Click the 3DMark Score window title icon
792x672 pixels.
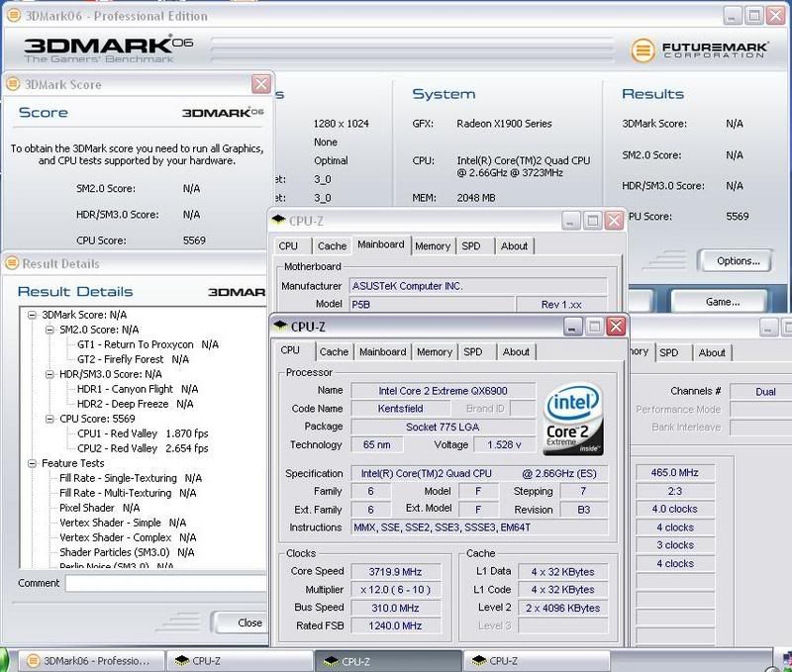pyautogui.click(x=13, y=85)
